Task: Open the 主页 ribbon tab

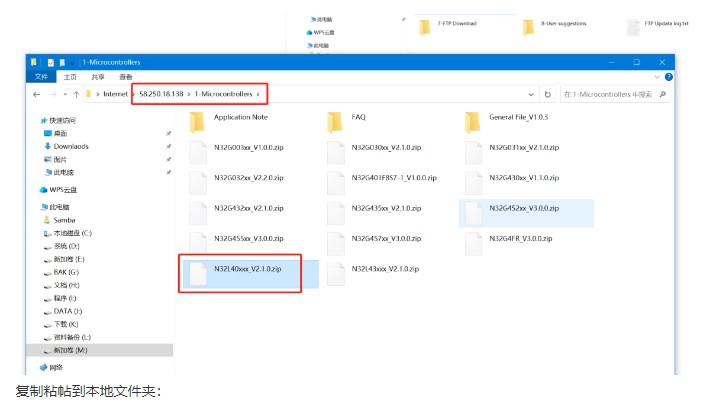Action: pos(70,77)
